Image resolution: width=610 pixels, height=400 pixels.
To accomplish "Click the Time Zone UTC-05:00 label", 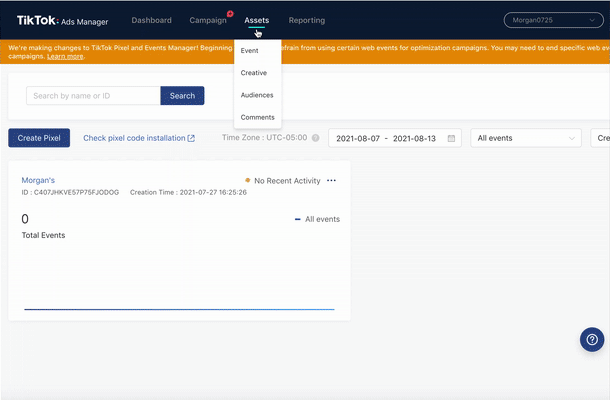I will click(265, 138).
